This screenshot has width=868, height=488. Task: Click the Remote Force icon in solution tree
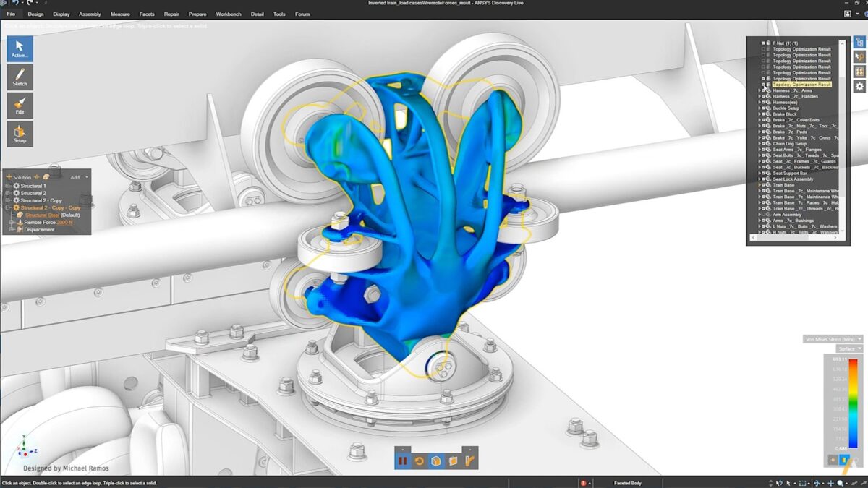pyautogui.click(x=20, y=223)
